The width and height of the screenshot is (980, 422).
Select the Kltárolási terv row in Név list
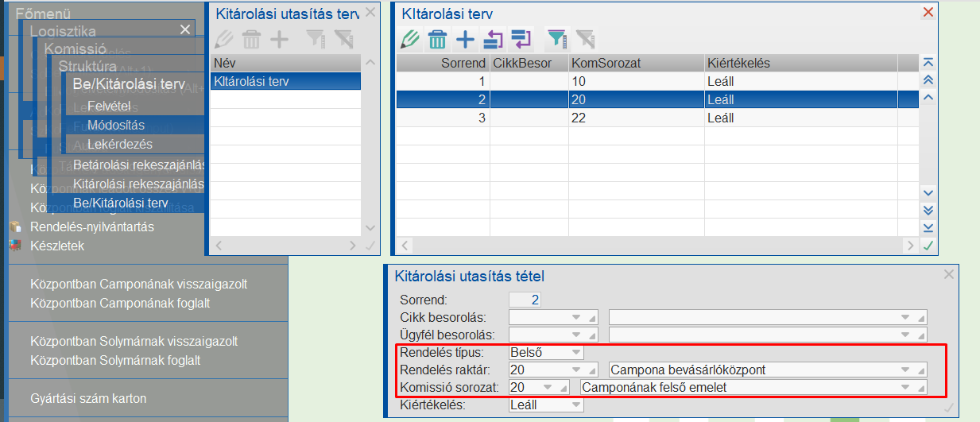(286, 81)
